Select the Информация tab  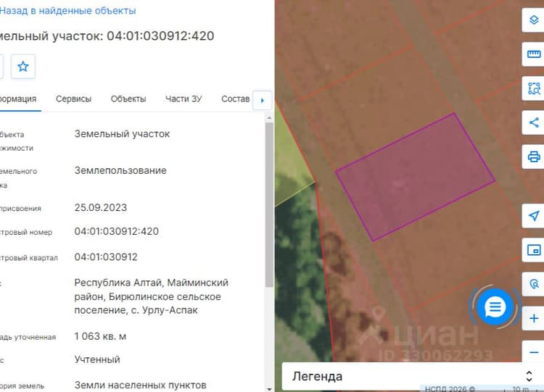coord(18,99)
